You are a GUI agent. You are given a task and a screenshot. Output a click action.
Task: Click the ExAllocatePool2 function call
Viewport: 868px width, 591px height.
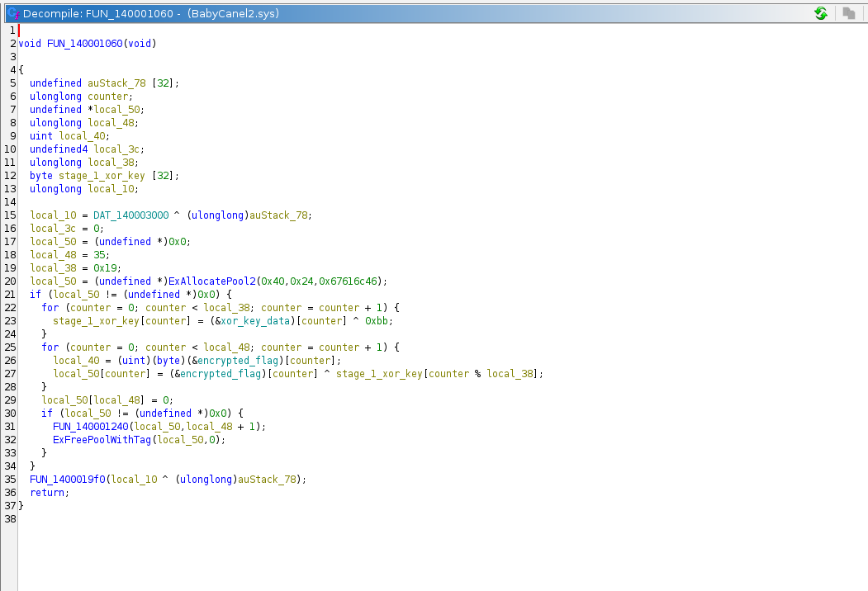(212, 281)
